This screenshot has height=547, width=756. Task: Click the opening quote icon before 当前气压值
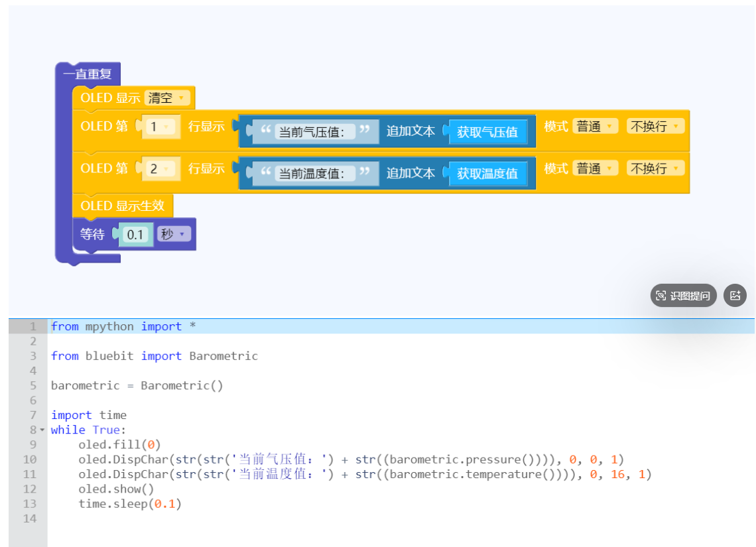[266, 130]
